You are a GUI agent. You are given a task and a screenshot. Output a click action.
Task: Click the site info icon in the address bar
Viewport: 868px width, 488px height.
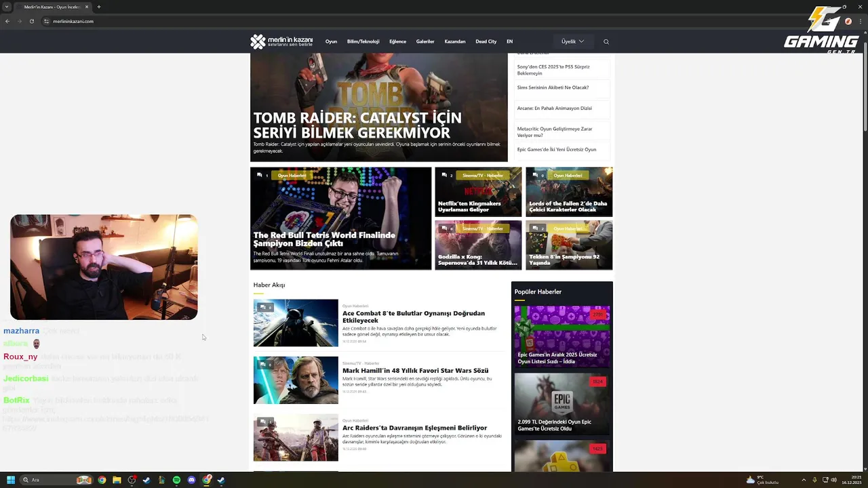tap(47, 21)
